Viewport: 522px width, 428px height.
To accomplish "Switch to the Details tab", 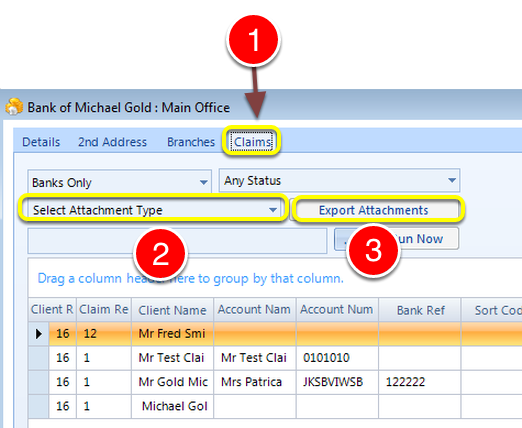I will coord(41,142).
